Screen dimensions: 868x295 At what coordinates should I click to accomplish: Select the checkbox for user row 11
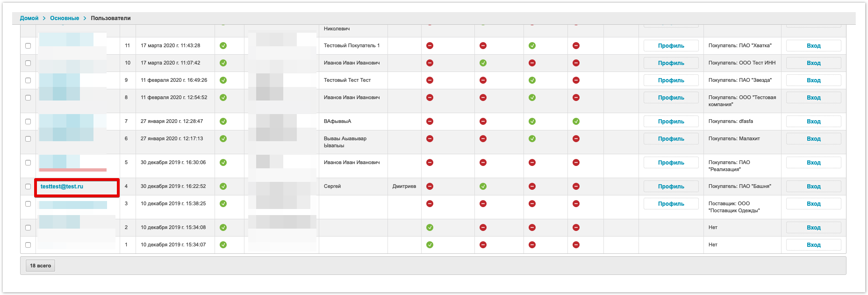(28, 46)
